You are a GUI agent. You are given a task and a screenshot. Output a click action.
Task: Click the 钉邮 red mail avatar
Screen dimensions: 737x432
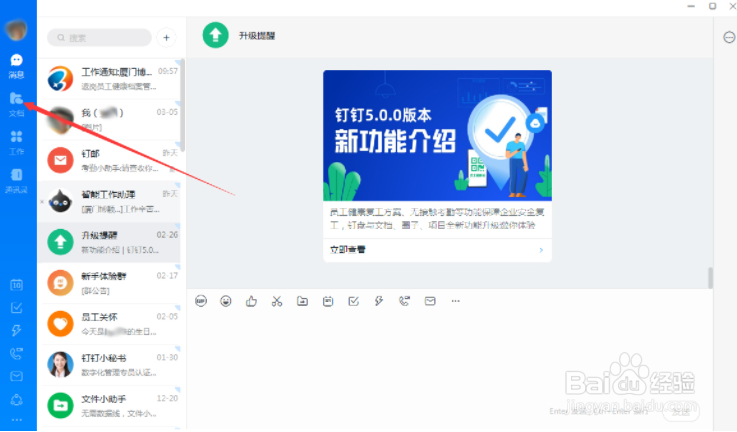point(60,160)
